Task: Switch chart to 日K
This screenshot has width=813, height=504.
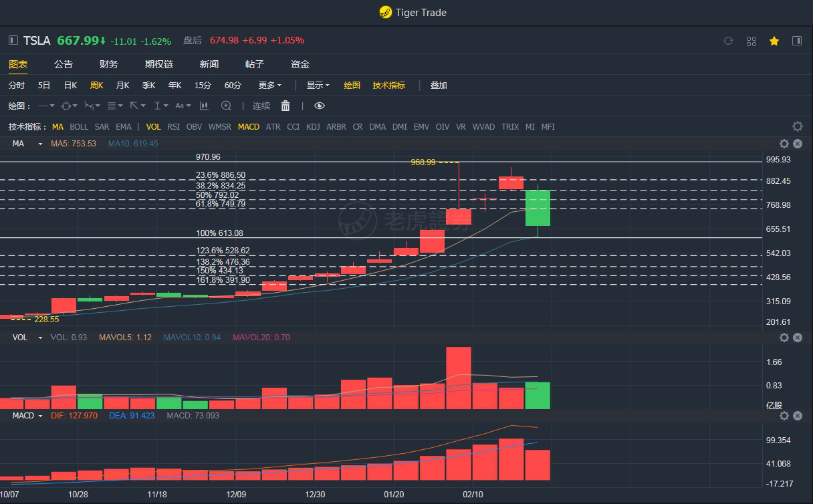Action: click(70, 86)
